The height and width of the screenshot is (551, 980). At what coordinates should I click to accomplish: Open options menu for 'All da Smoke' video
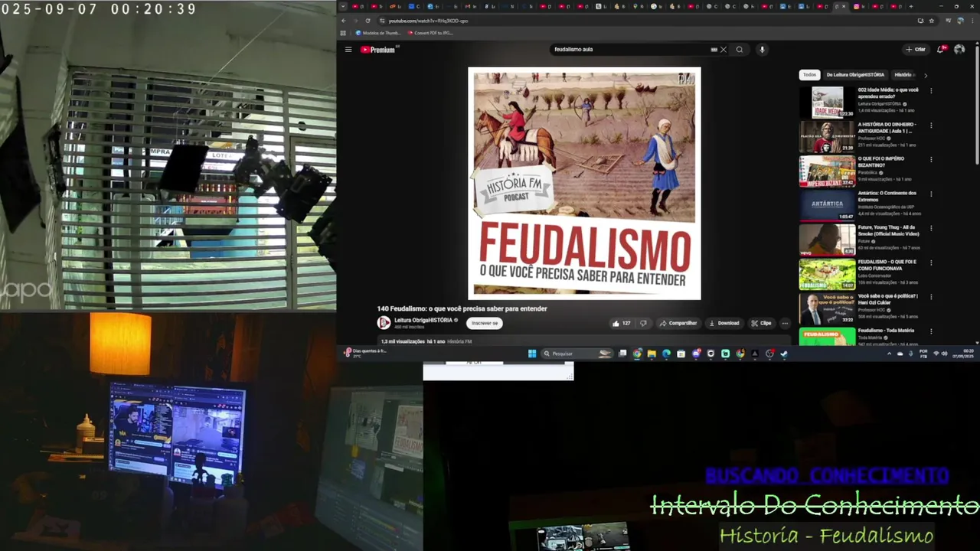point(931,228)
